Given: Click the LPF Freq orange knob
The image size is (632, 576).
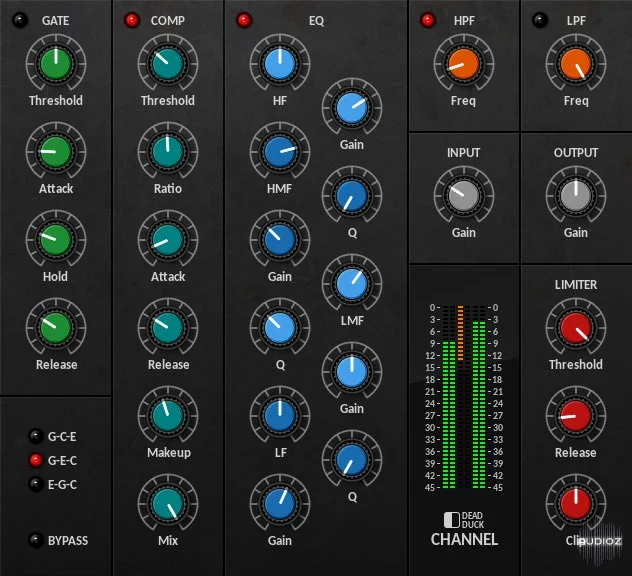Looking at the screenshot, I should pos(576,64).
